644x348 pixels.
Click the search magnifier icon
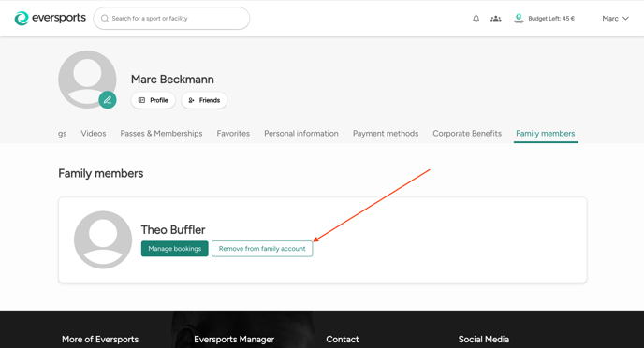click(x=105, y=19)
